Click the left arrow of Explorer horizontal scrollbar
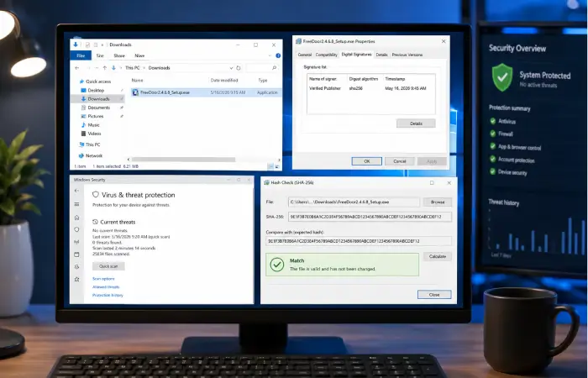Viewport: 588px width, 378px height. (129, 160)
